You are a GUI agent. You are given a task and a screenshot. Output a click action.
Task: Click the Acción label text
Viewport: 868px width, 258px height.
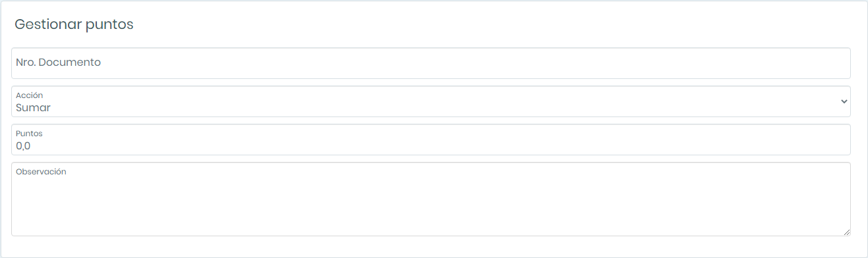29,95
